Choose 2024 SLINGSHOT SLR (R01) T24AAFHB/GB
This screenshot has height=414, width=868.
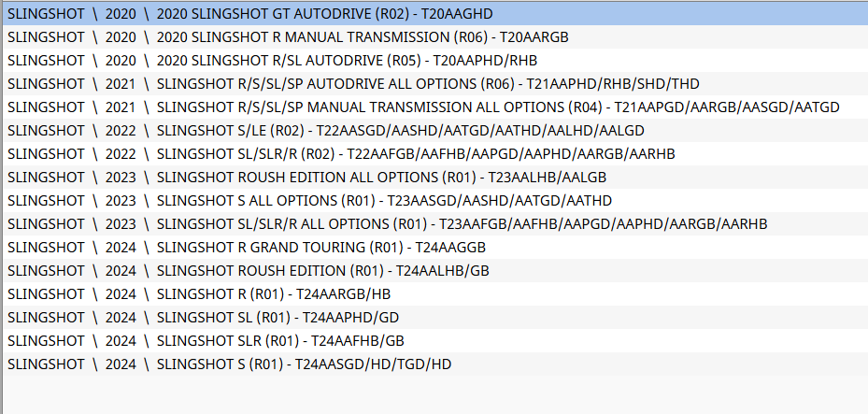pyautogui.click(x=435, y=340)
